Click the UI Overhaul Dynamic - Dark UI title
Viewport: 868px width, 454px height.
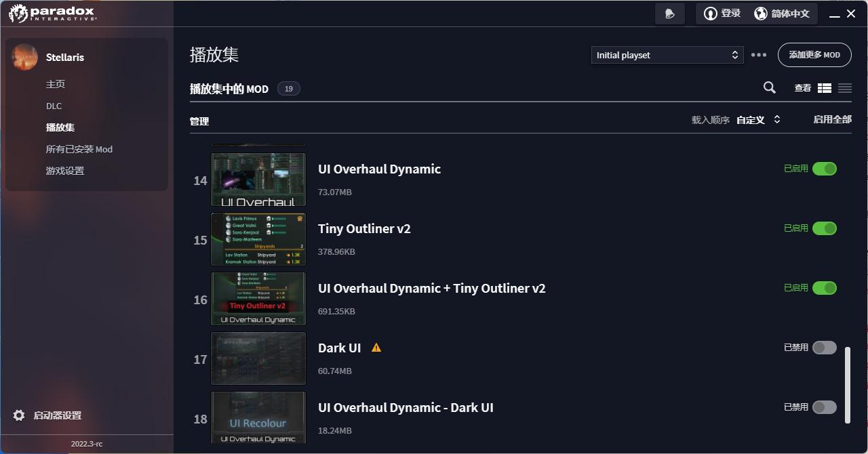click(x=406, y=408)
